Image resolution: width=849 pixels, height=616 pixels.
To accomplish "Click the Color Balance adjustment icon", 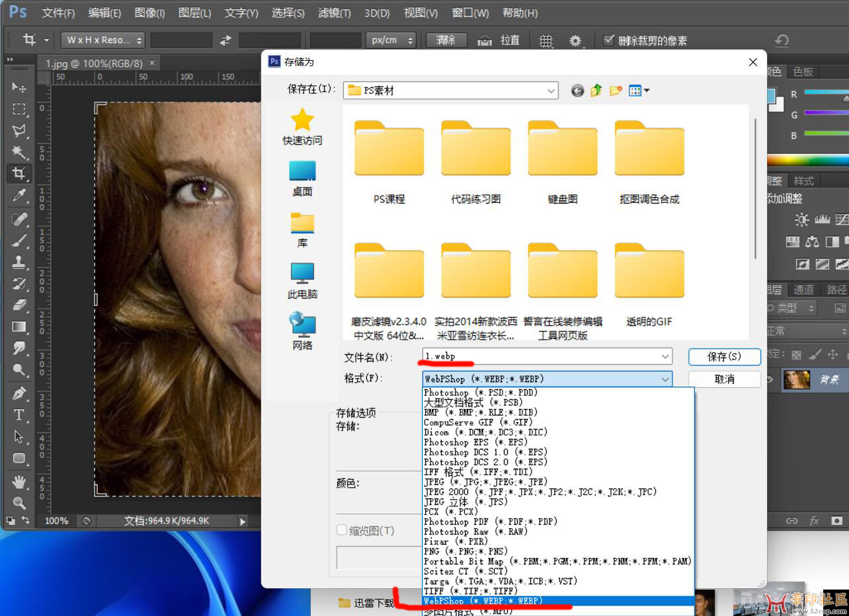I will [x=812, y=242].
